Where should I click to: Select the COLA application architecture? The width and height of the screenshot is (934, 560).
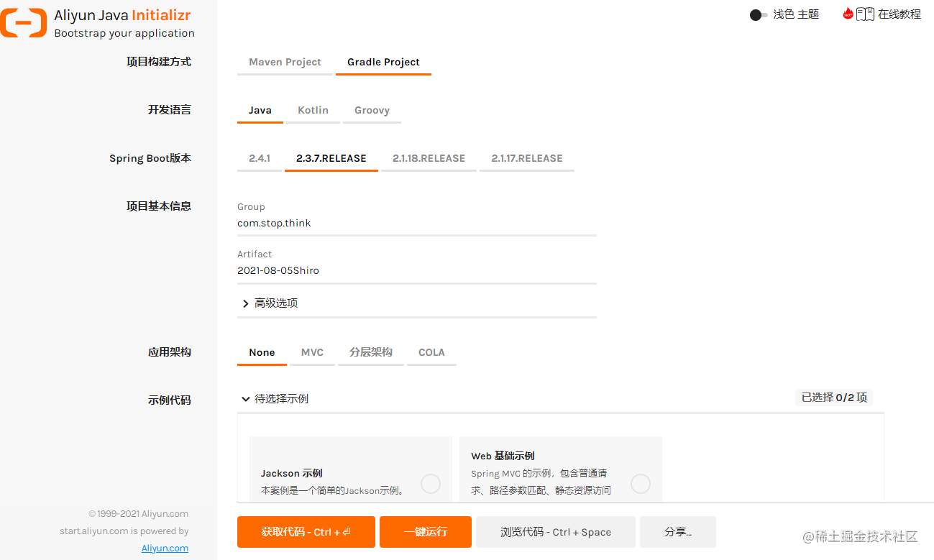click(431, 352)
